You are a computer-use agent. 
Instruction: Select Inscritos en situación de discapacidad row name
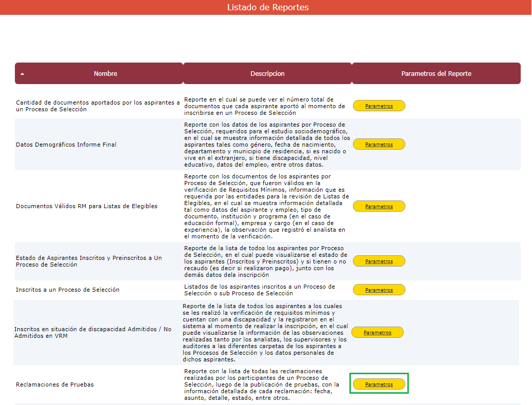pos(93,333)
